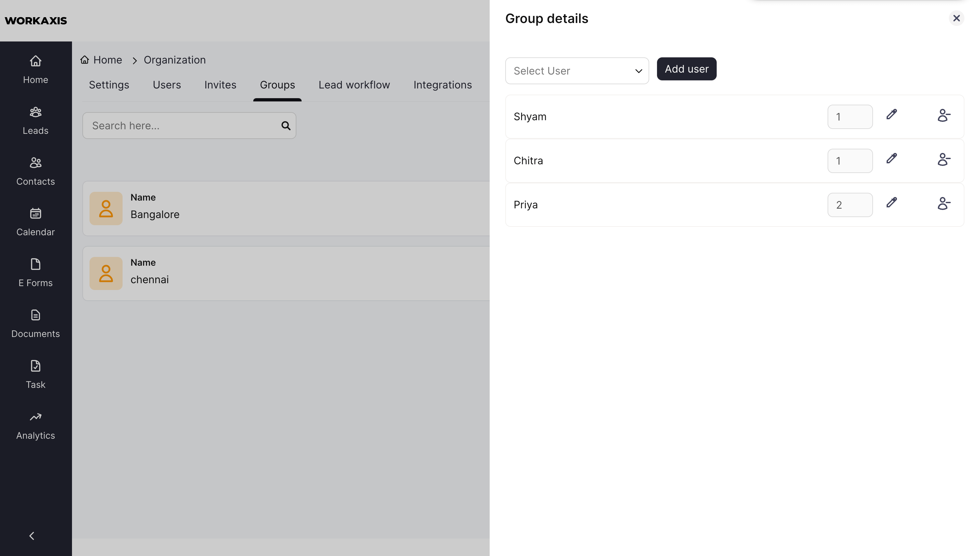Screen dimensions: 980x556
Task: Click Priya's number input field
Action: pyautogui.click(x=849, y=205)
